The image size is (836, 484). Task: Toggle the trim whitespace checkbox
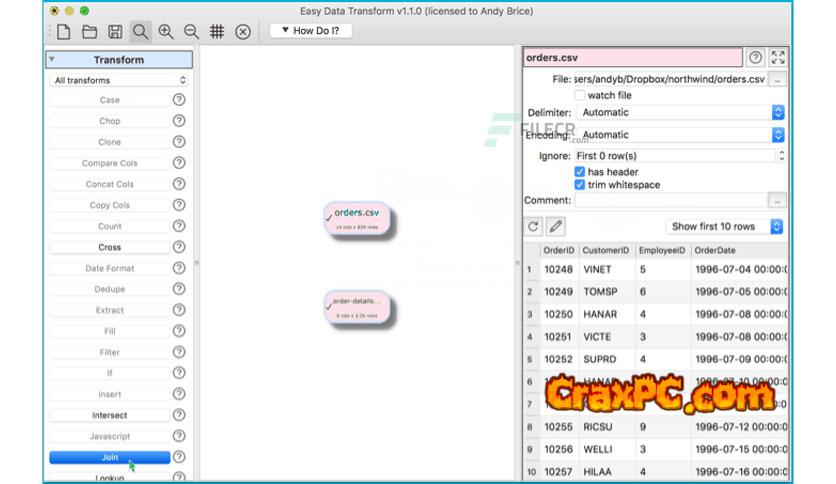[580, 185]
